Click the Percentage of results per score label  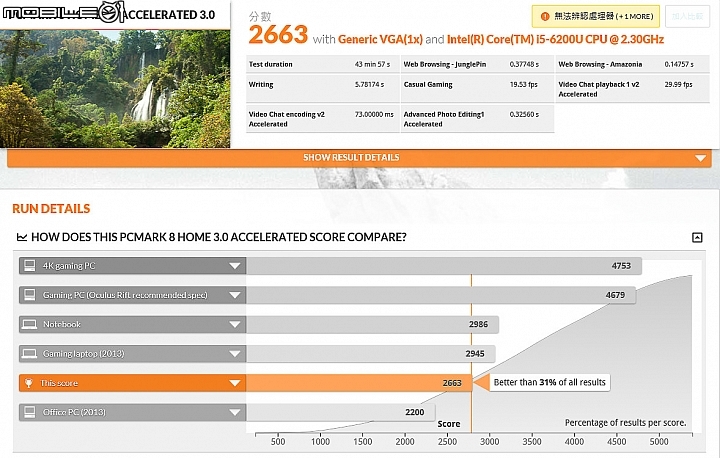[x=625, y=423]
